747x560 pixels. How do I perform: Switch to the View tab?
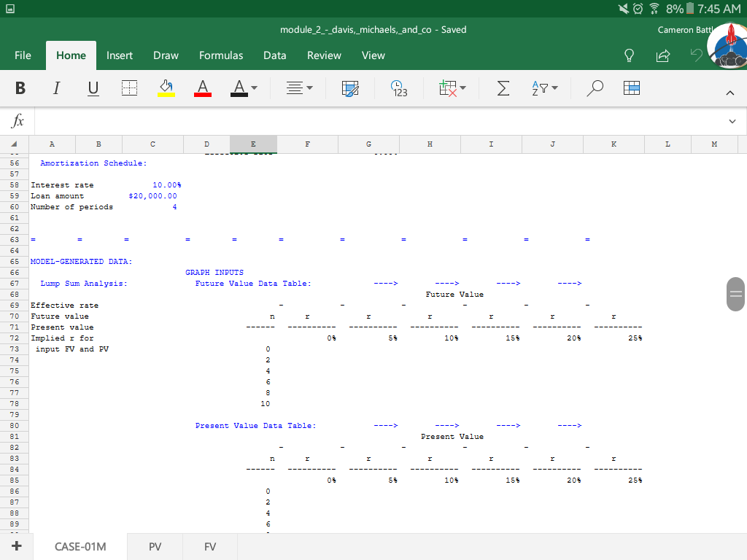[373, 55]
